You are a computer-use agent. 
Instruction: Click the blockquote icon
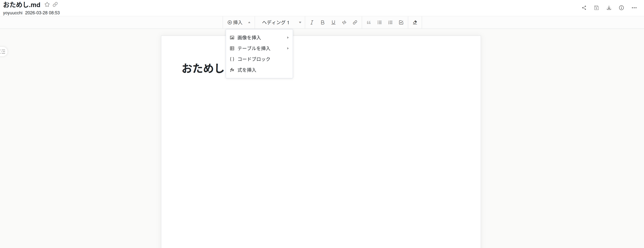click(369, 23)
